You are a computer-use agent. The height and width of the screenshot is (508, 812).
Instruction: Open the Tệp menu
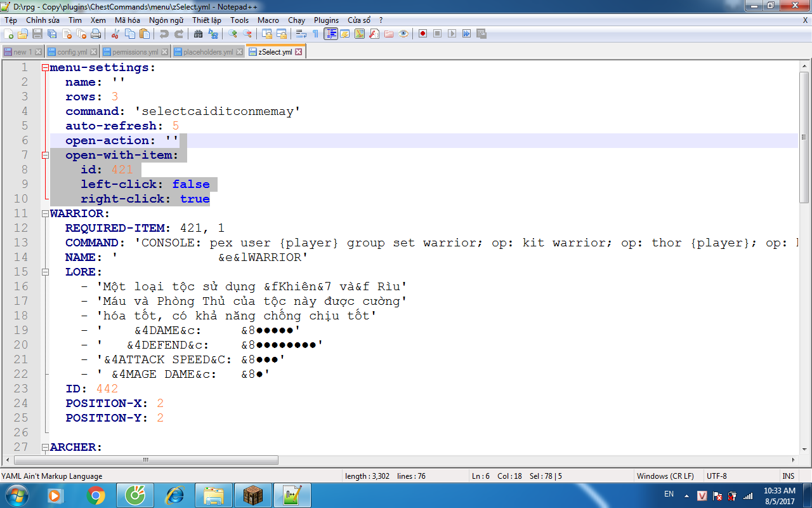click(11, 20)
